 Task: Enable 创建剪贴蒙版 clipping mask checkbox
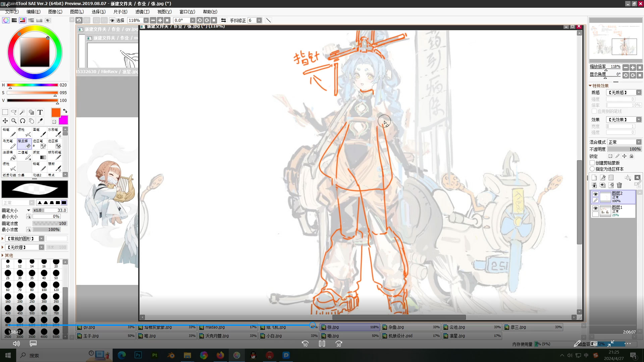tap(592, 163)
